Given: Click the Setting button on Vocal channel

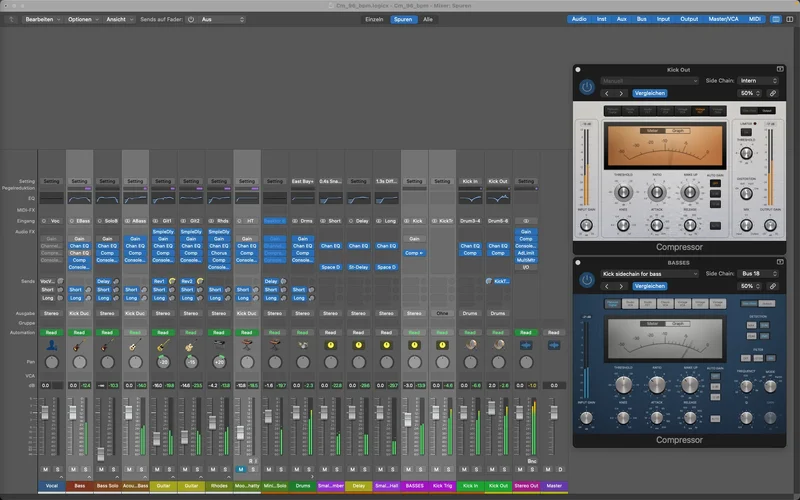Looking at the screenshot, I should click(51, 181).
